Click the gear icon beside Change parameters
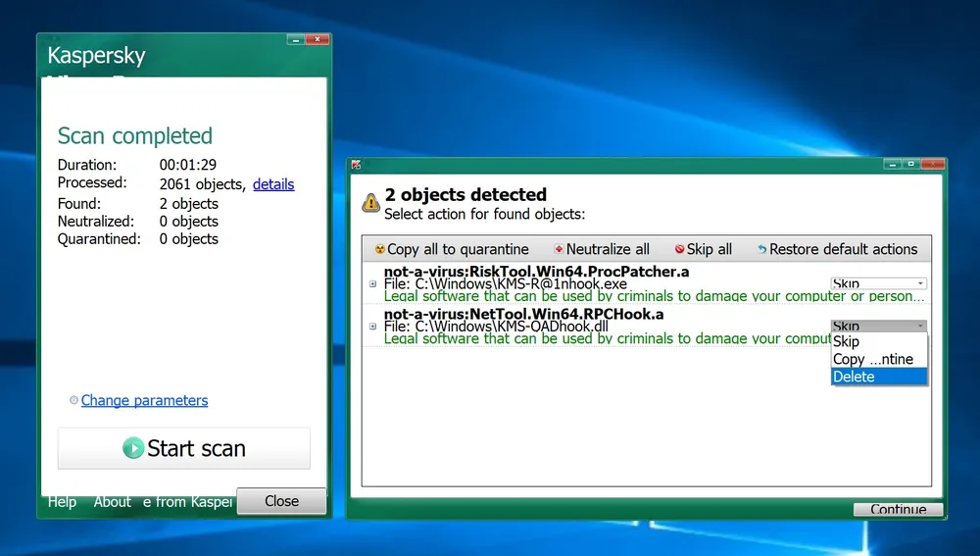 pyautogui.click(x=73, y=401)
